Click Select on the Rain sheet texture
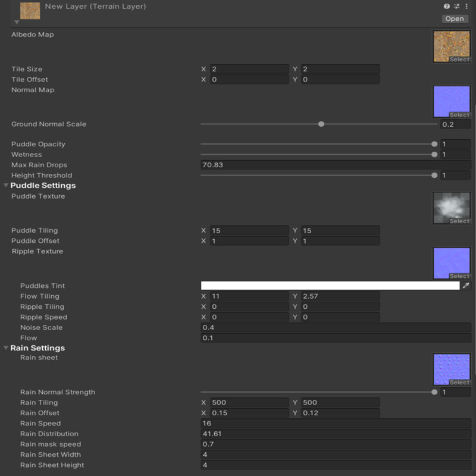 pyautogui.click(x=459, y=383)
